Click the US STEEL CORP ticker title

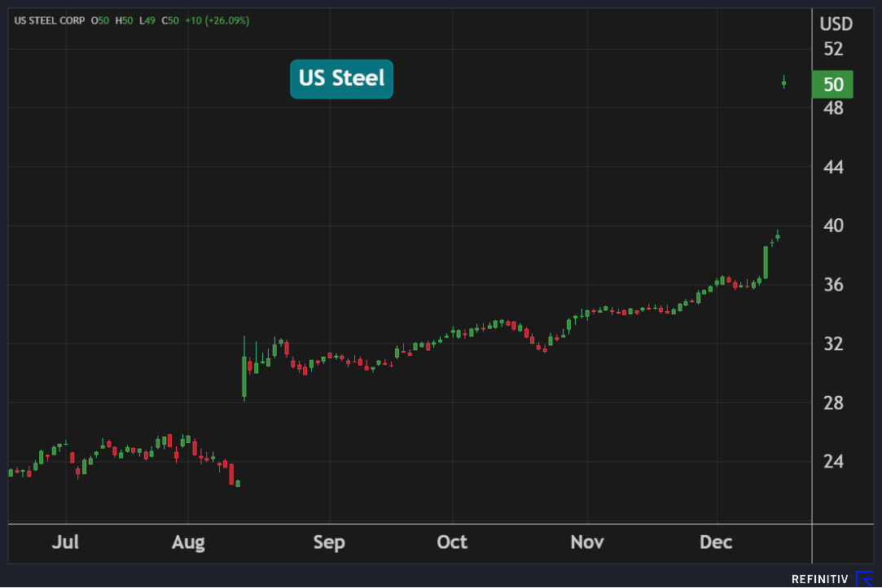point(49,20)
